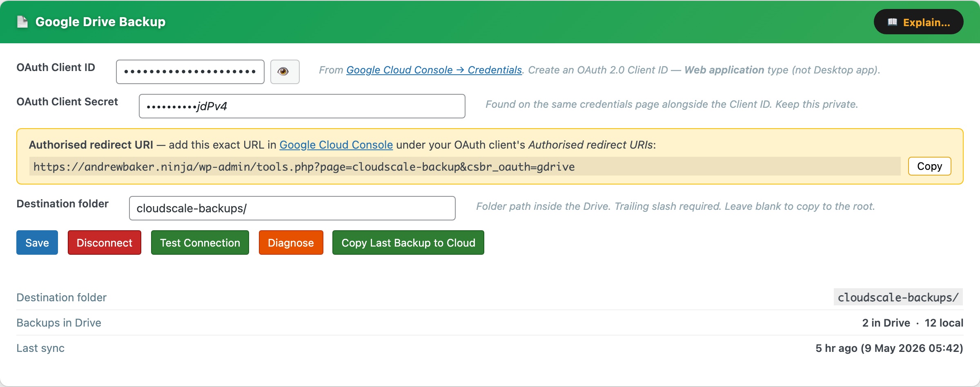Run the Diagnose action
980x387 pixels.
coord(291,242)
